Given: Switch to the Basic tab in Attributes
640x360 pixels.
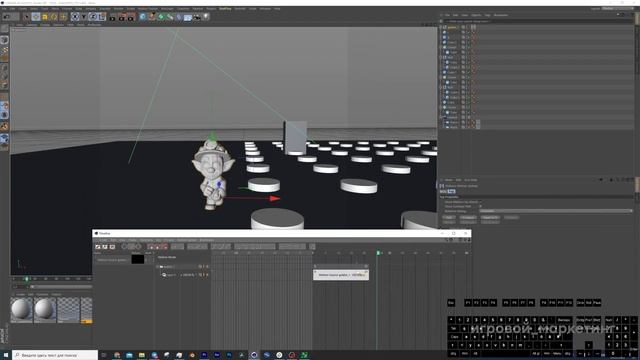Looking at the screenshot, I should pyautogui.click(x=443, y=191).
